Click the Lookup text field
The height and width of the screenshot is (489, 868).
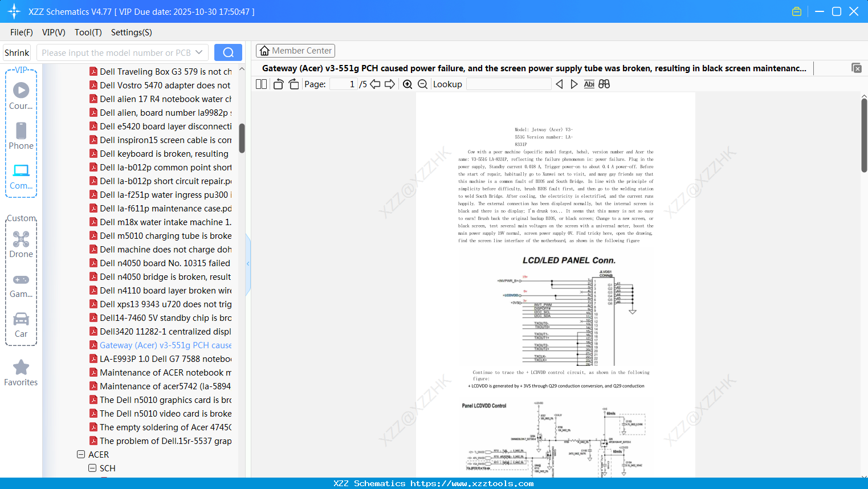coord(508,84)
